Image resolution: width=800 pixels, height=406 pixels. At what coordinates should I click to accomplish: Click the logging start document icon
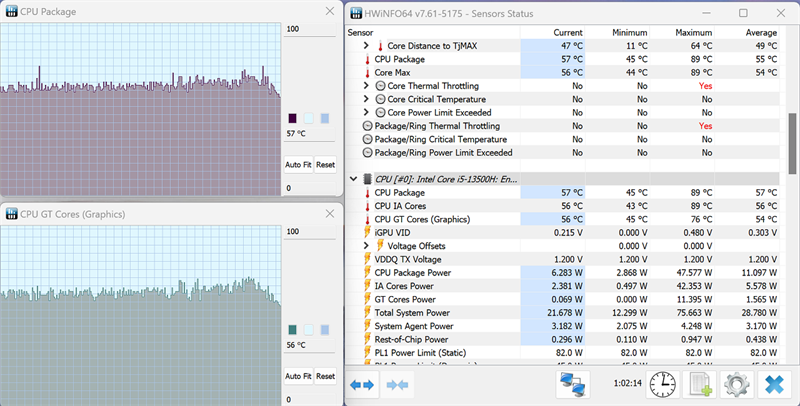pyautogui.click(x=701, y=384)
